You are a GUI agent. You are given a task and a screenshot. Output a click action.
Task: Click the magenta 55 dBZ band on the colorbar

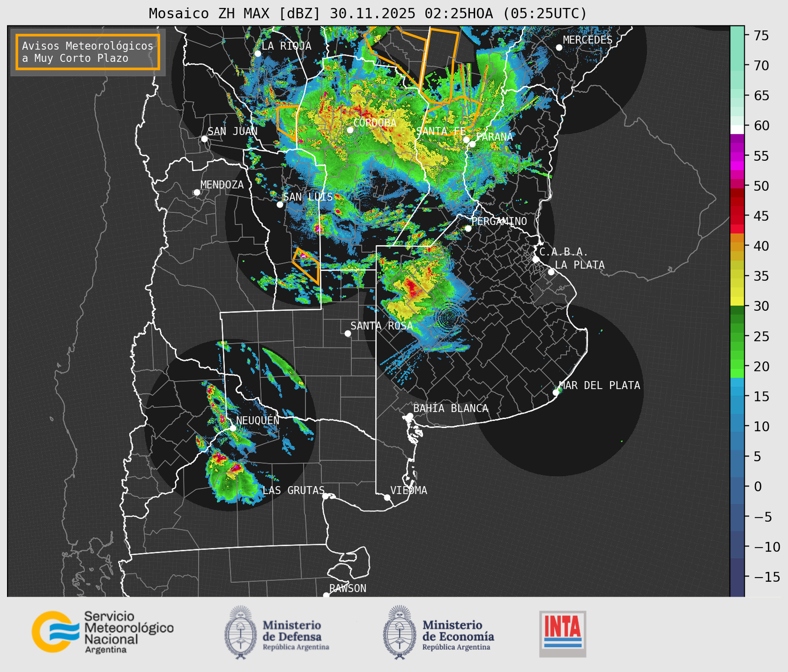737,156
